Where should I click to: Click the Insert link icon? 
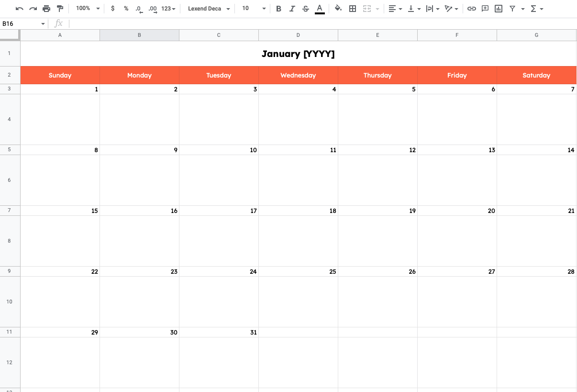click(472, 8)
